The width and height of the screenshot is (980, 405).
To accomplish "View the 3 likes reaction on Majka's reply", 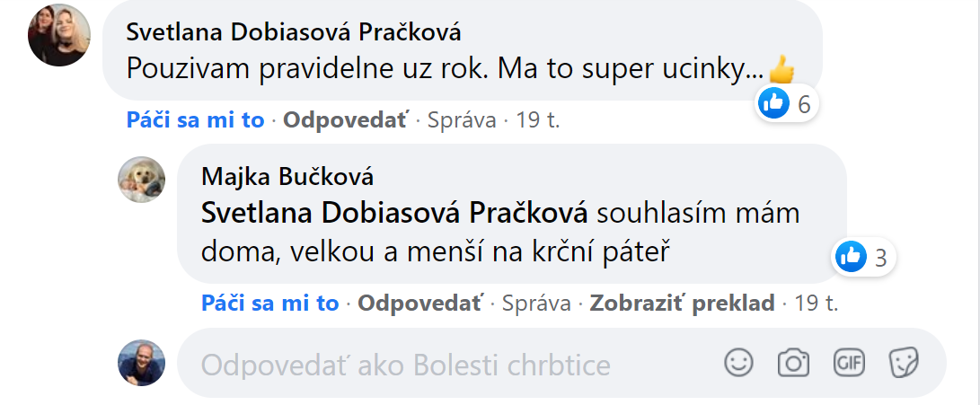I will [864, 256].
